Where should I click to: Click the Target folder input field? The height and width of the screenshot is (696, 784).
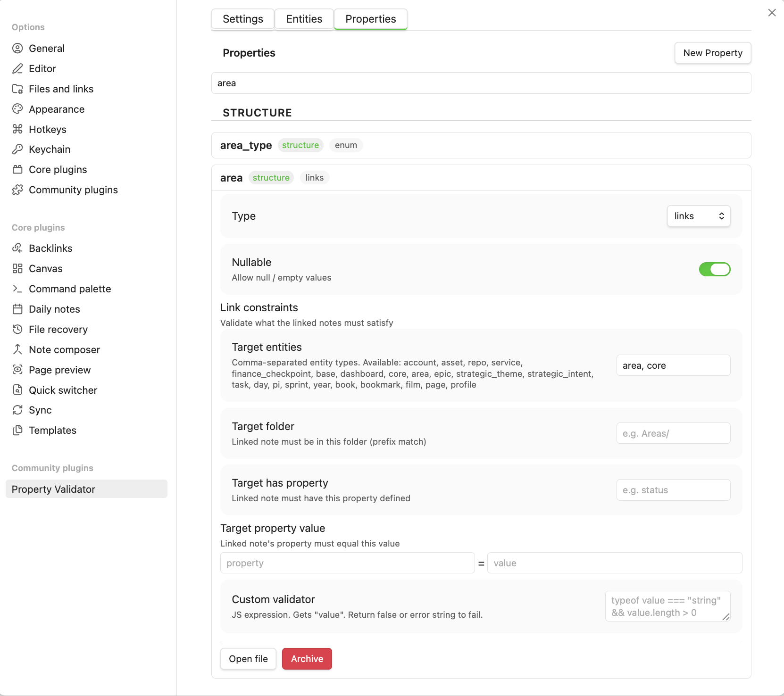tap(673, 433)
